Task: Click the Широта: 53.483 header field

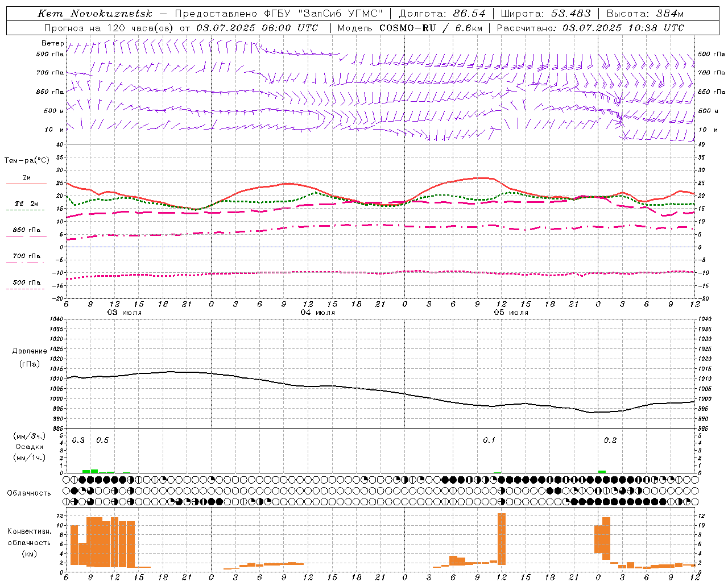Action: click(x=545, y=14)
